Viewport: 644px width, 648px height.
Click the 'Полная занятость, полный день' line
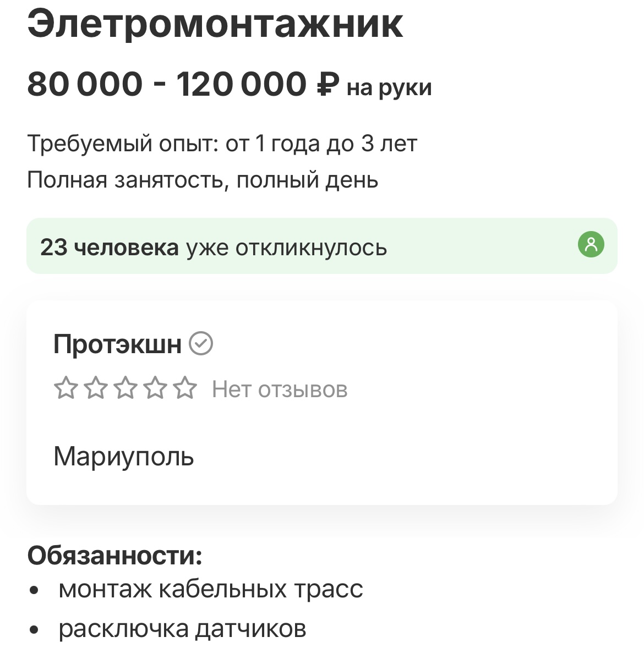pos(203,180)
